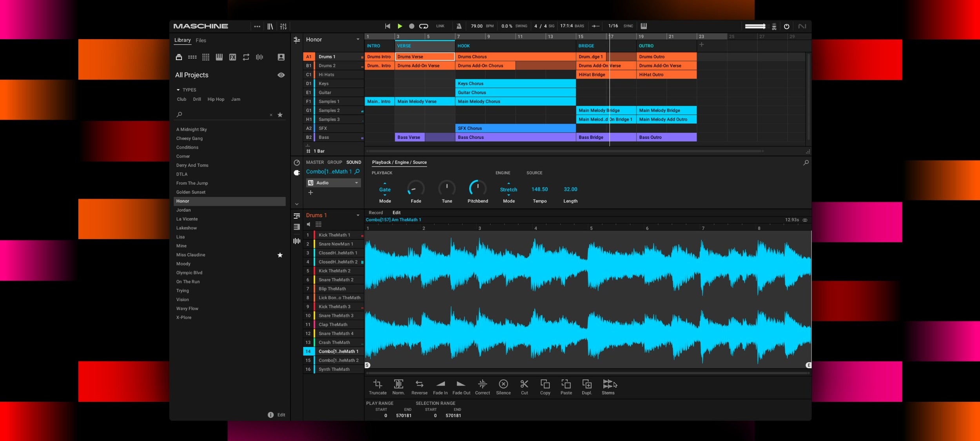
Task: Switch to the MASTER tab
Action: click(x=315, y=162)
